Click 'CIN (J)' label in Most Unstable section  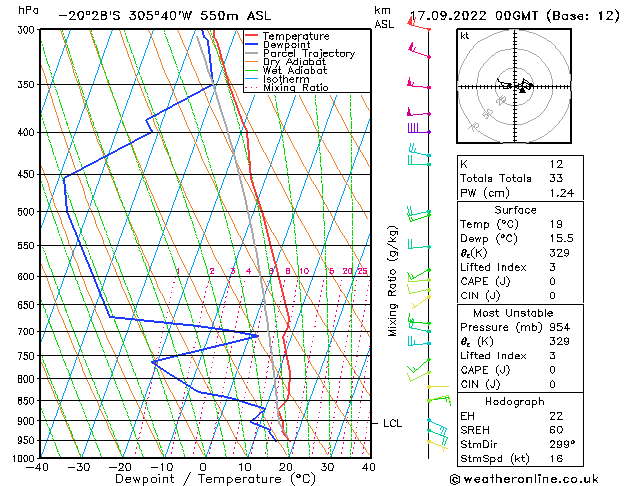480,384
